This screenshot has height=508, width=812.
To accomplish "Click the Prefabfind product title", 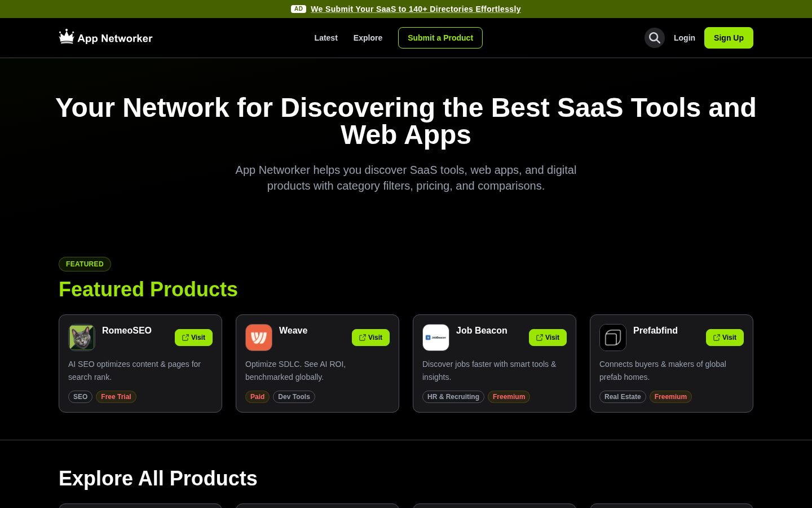I will click(x=655, y=331).
